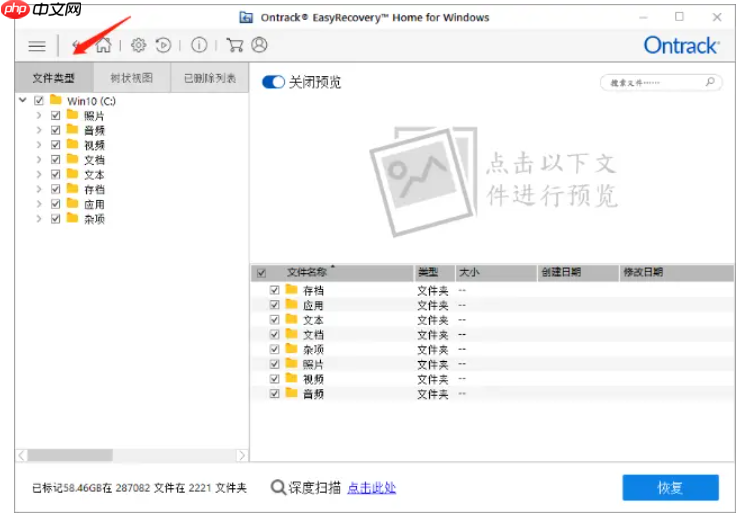This screenshot has height=518, width=747.
Task: Click 杂项 folder icon in tree
Action: tap(72, 218)
